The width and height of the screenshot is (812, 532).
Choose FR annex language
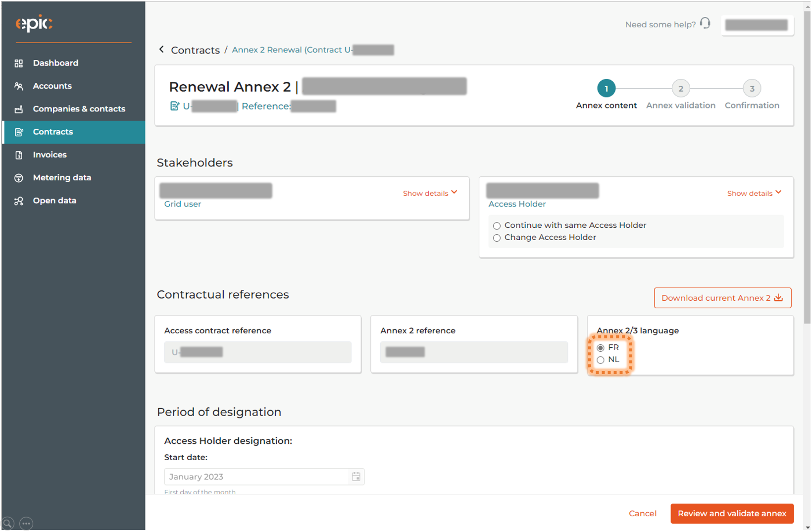point(601,348)
